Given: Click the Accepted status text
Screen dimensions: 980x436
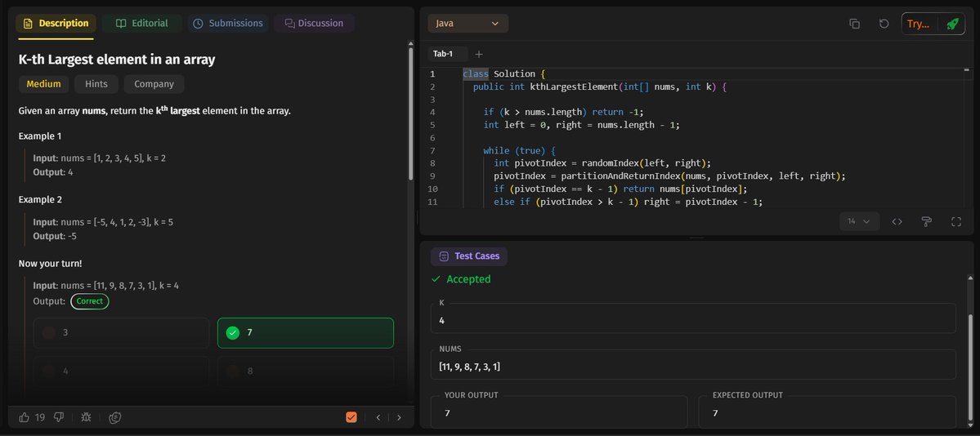Looking at the screenshot, I should click(468, 279).
